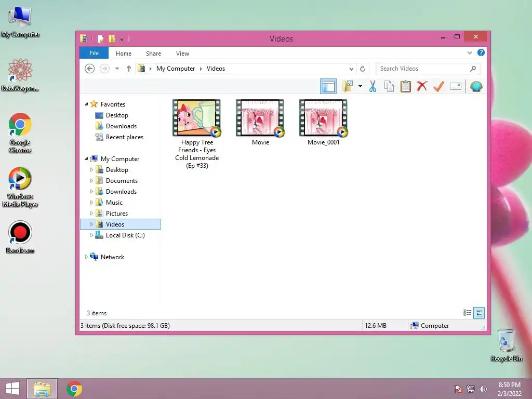Viewport: 532px width, 399px height.
Task: Select Pictures folder in navigation pane
Action: coord(117,214)
